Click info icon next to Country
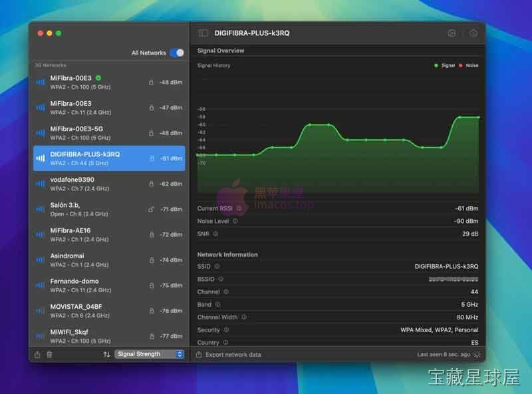 click(x=225, y=342)
